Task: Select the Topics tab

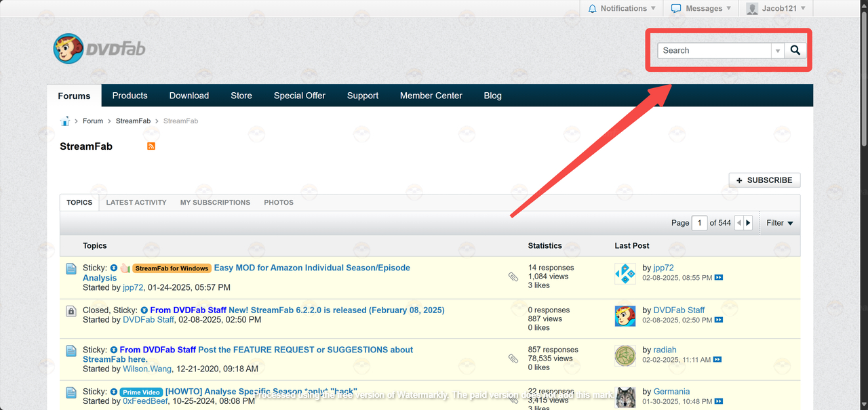Action: 79,202
